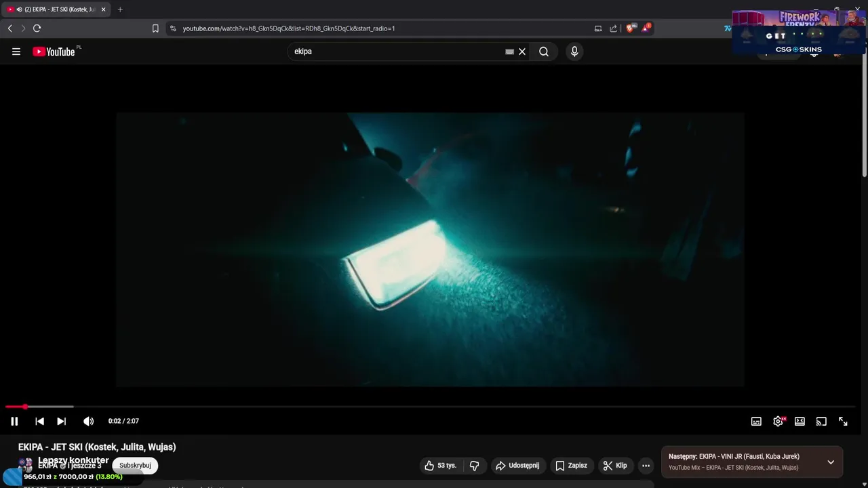The height and width of the screenshot is (488, 868).
Task: Skip to the next video
Action: (x=61, y=421)
